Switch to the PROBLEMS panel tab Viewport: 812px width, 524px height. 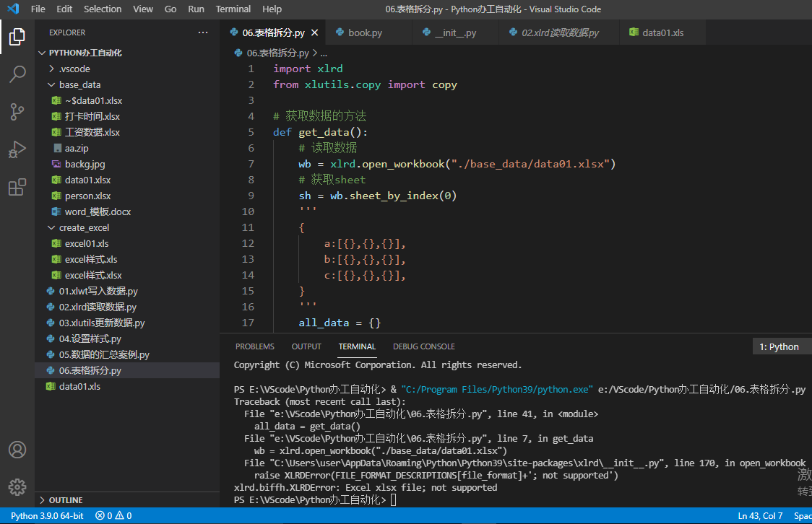255,346
